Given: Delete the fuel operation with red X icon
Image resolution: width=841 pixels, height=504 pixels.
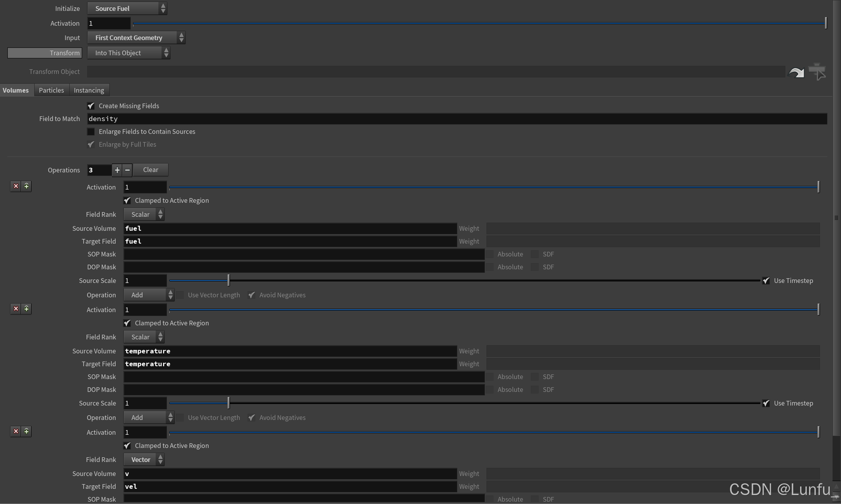Looking at the screenshot, I should tap(16, 186).
